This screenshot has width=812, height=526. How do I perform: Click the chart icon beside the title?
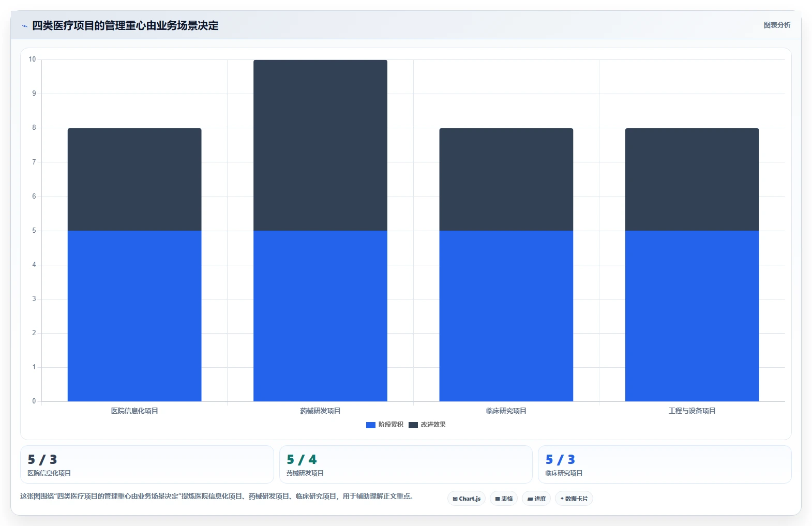pos(24,26)
